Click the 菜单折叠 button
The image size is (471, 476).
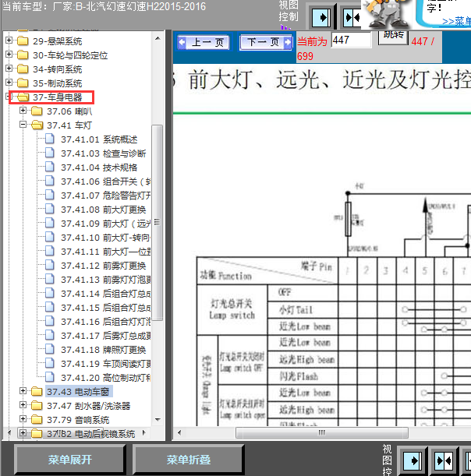(x=189, y=460)
